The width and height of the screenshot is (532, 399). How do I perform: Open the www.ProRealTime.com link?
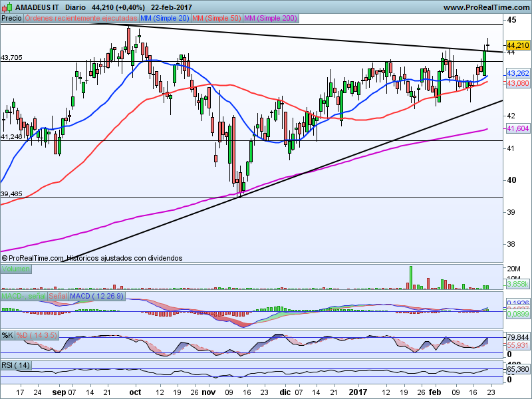tap(486, 7)
